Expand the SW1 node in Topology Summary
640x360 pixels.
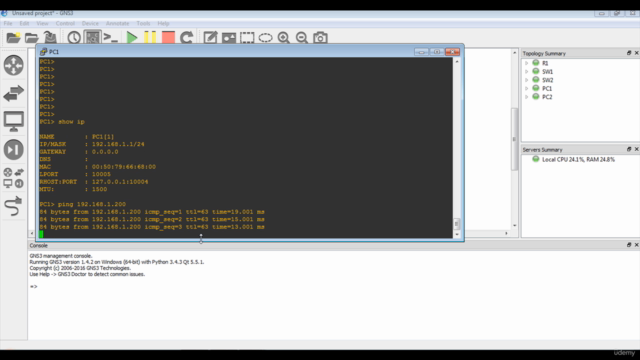click(x=527, y=71)
